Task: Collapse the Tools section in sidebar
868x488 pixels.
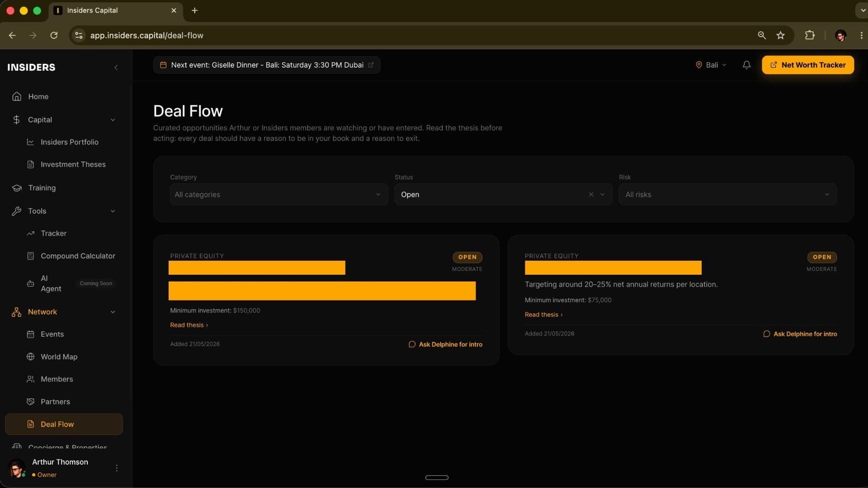Action: [x=113, y=211]
